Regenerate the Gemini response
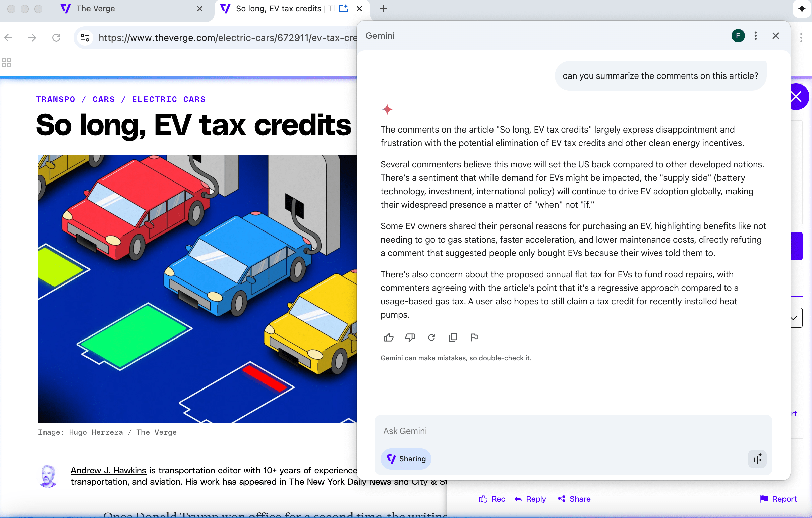The width and height of the screenshot is (812, 518). [431, 337]
